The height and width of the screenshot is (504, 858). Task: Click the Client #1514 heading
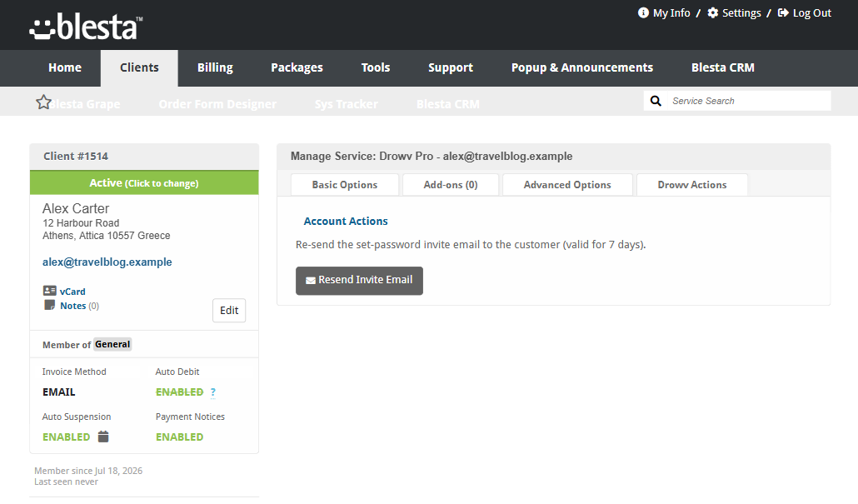pyautogui.click(x=76, y=157)
